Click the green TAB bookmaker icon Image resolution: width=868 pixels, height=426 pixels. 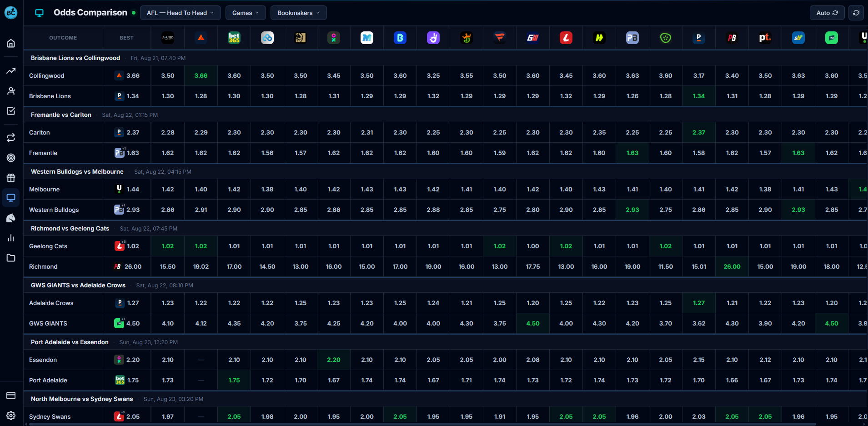point(832,38)
